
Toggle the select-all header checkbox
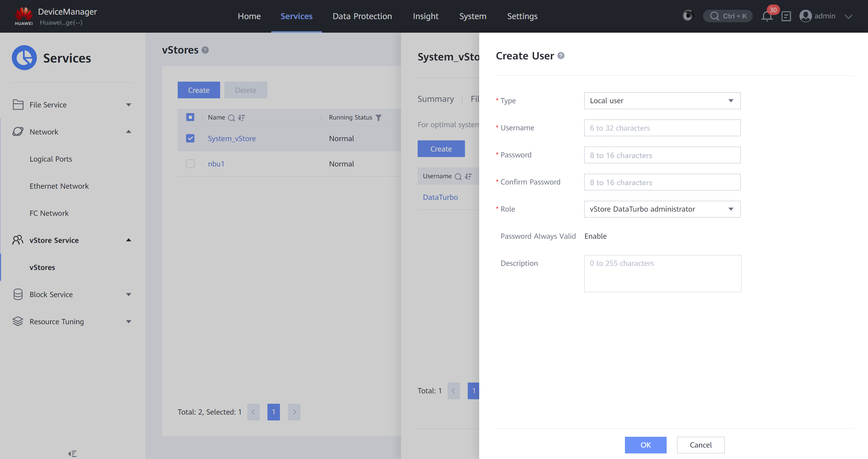[x=190, y=117]
